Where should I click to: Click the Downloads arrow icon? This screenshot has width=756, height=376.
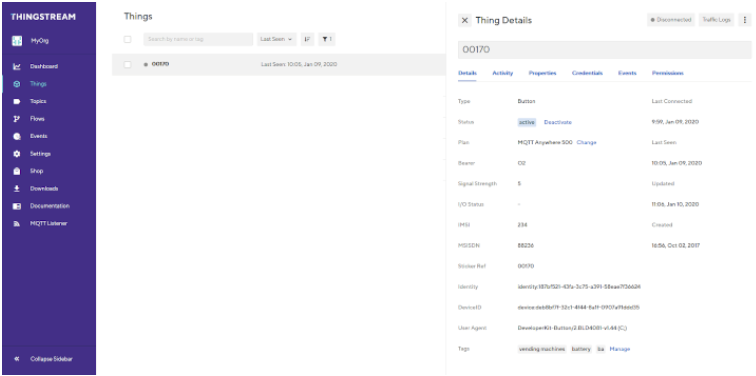point(17,188)
